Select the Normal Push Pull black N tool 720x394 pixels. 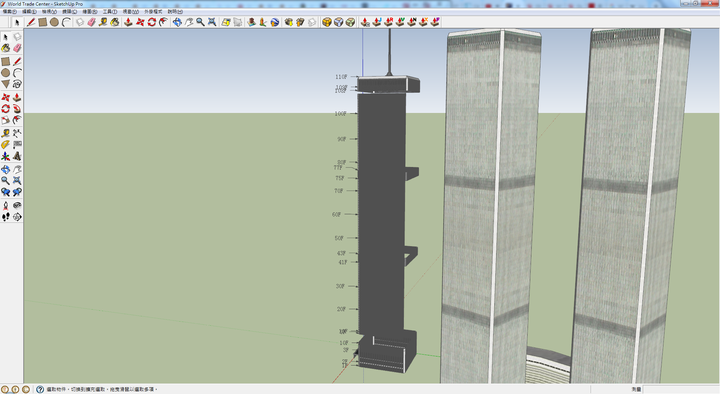412,22
